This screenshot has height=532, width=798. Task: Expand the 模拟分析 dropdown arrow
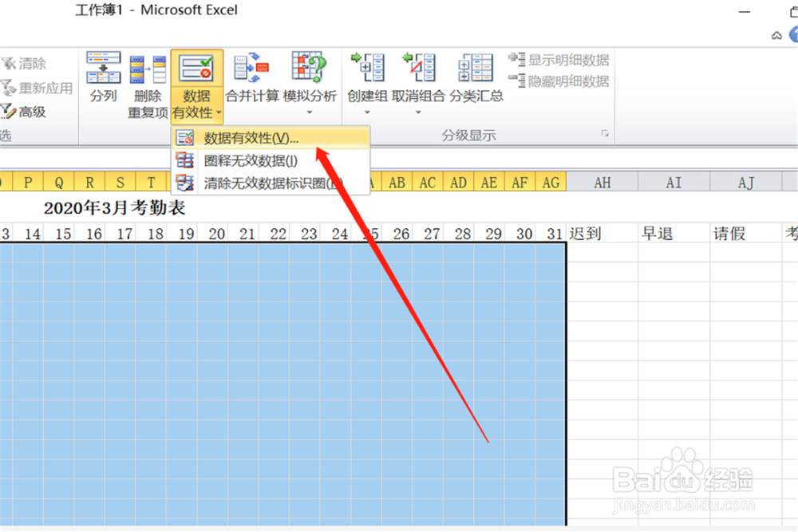[x=309, y=112]
